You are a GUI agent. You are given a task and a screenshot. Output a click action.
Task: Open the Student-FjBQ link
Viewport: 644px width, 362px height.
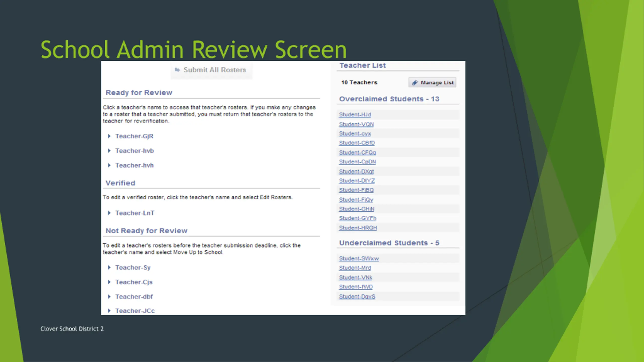356,190
